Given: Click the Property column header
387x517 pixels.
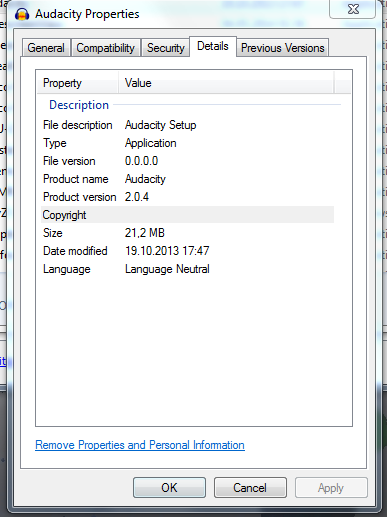Looking at the screenshot, I should click(x=77, y=83).
